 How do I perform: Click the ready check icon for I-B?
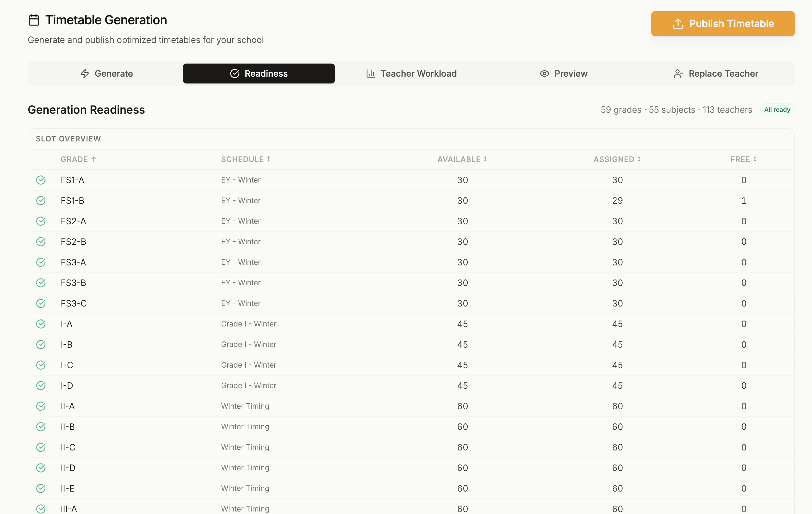click(41, 345)
